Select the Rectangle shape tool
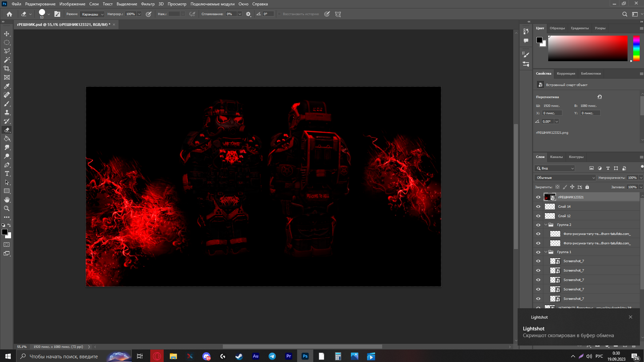This screenshot has width=644, height=362. [7, 191]
